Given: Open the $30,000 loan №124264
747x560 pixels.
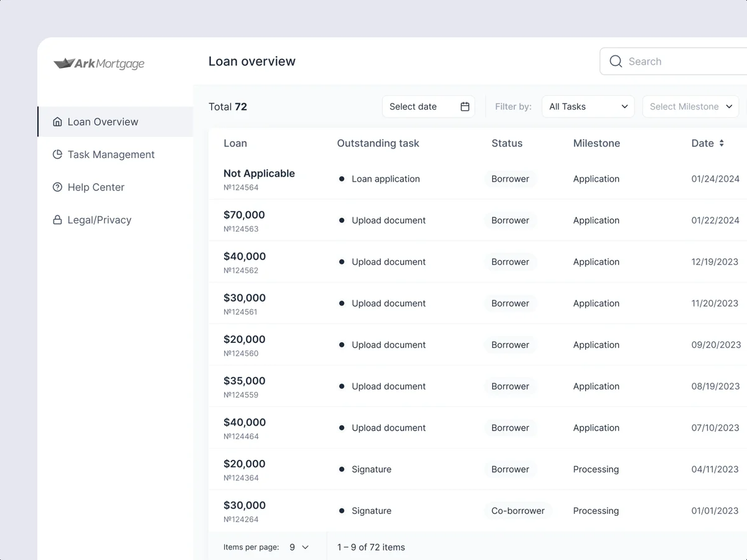Looking at the screenshot, I should (245, 511).
